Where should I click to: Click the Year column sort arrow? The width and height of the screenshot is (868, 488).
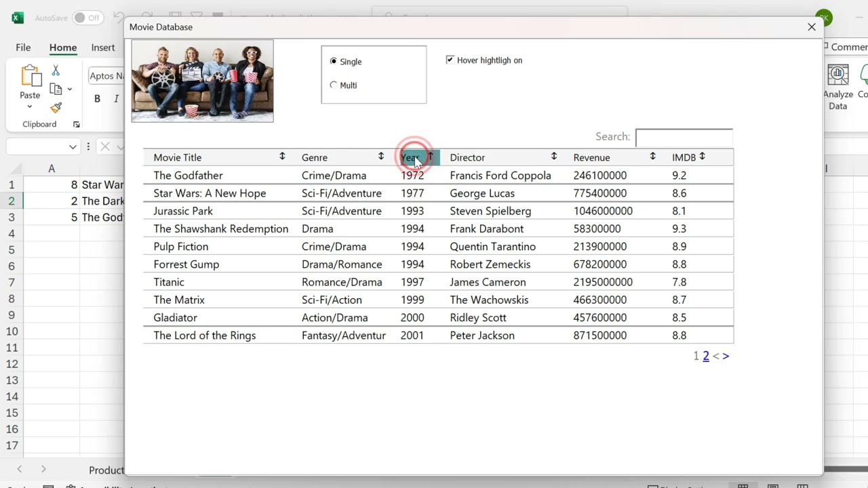point(430,157)
